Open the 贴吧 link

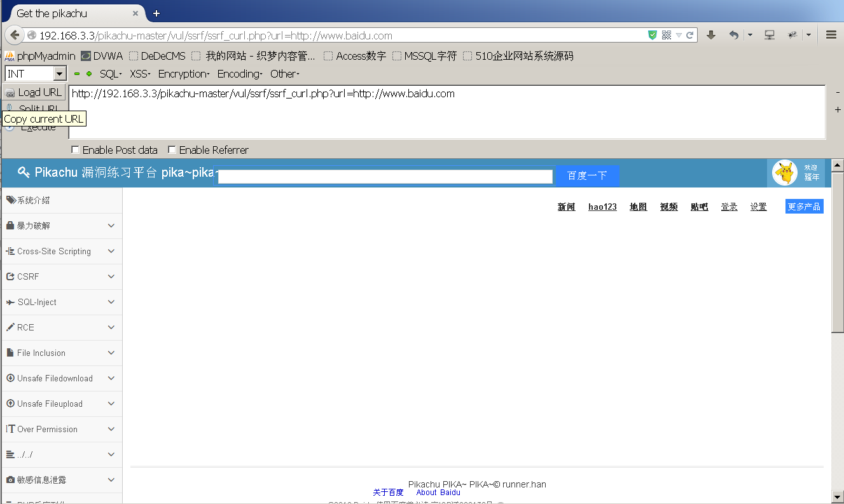699,207
